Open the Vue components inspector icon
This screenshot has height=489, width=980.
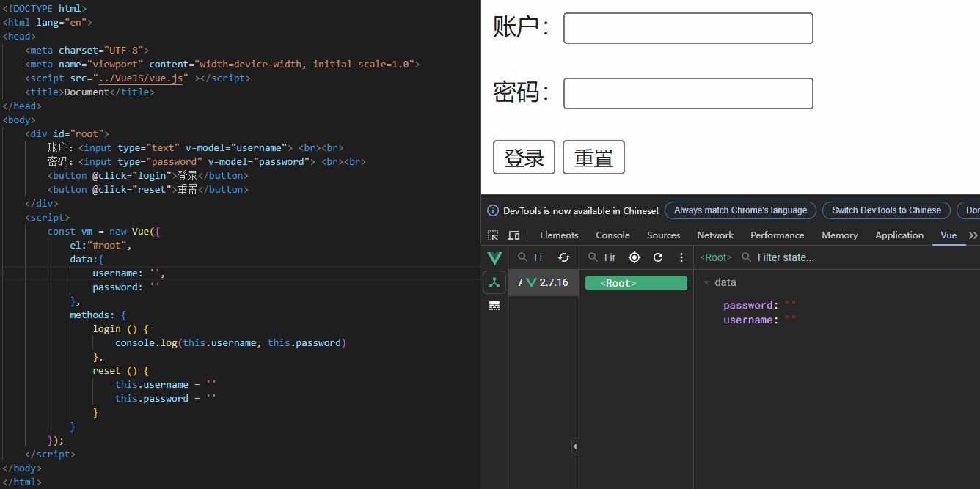coord(494,282)
